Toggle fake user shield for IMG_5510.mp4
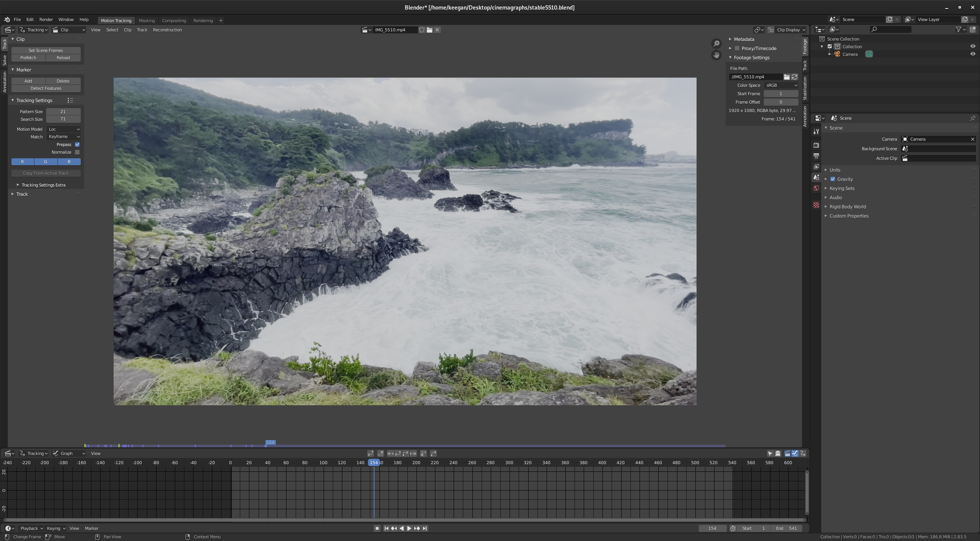The image size is (980, 541). click(422, 30)
